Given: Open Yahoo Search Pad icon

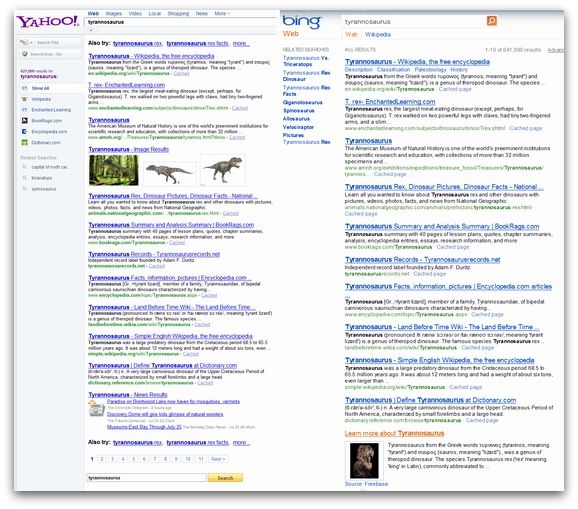Looking at the screenshot, I should [x=24, y=42].
